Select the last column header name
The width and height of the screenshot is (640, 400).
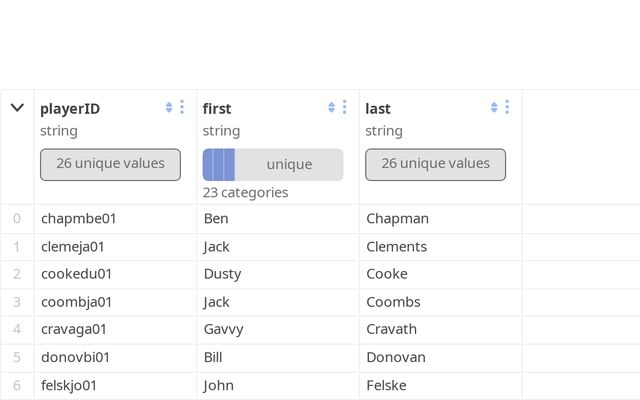378,109
